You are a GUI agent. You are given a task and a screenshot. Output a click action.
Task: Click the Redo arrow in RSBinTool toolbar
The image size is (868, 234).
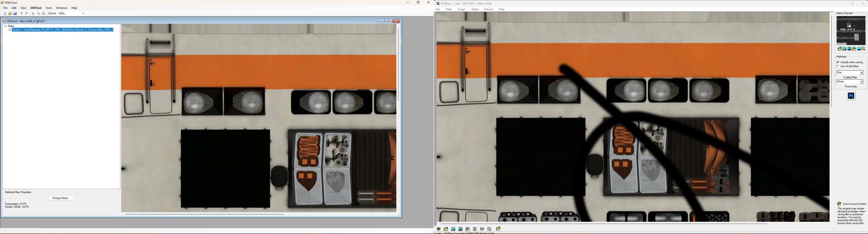[x=27, y=14]
